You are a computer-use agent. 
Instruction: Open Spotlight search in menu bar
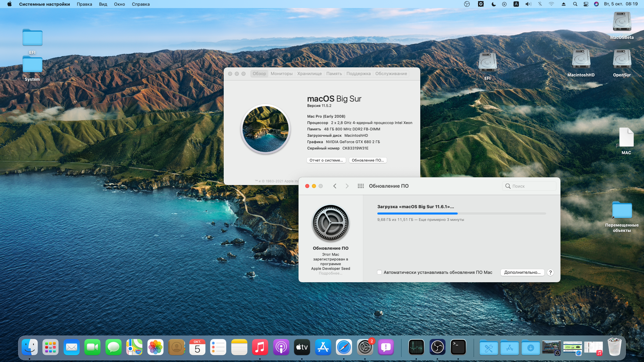tap(575, 4)
